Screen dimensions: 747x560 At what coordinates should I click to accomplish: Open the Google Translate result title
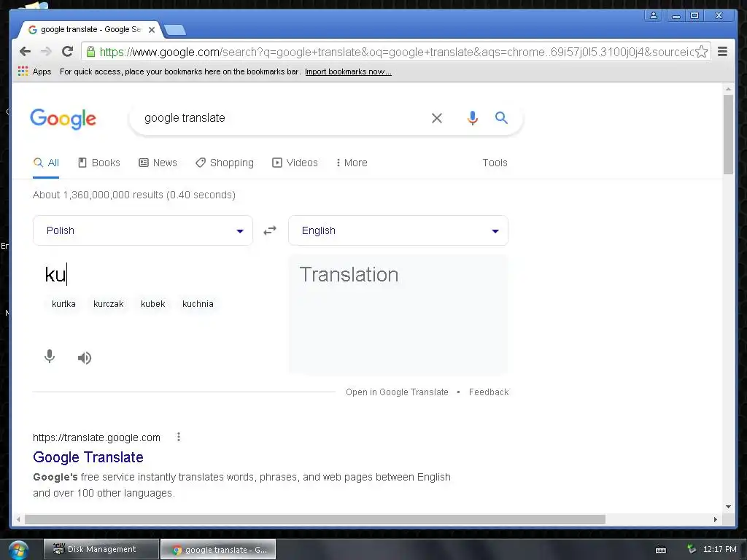[88, 457]
